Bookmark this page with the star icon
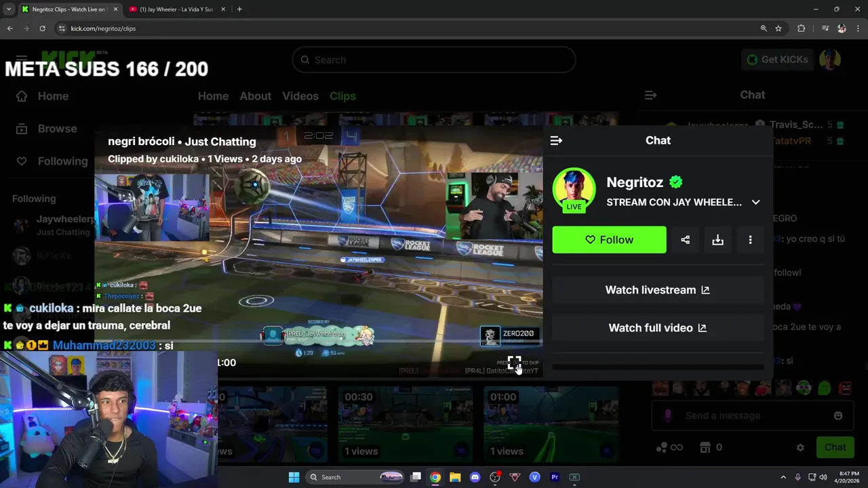This screenshot has height=488, width=868. [778, 28]
